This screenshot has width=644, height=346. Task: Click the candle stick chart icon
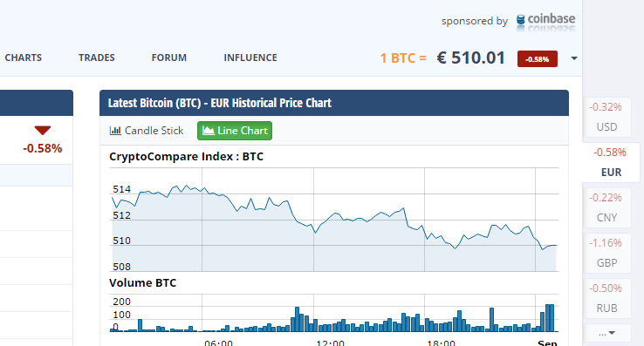(x=115, y=131)
